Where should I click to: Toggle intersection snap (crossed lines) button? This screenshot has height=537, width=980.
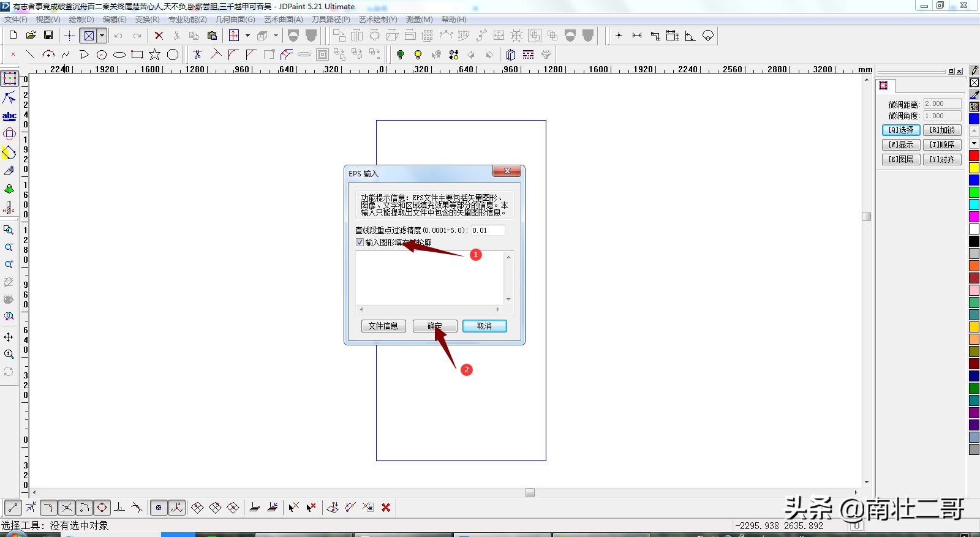[x=66, y=507]
